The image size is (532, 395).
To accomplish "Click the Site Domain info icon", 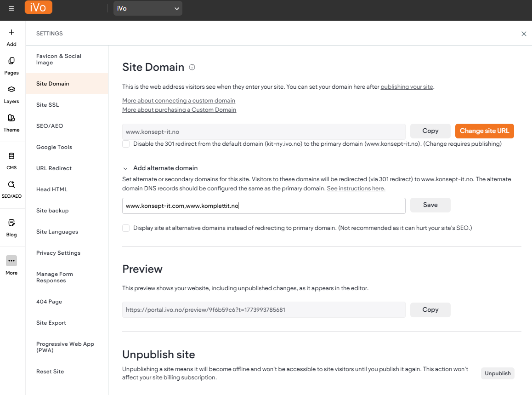I will pyautogui.click(x=192, y=67).
